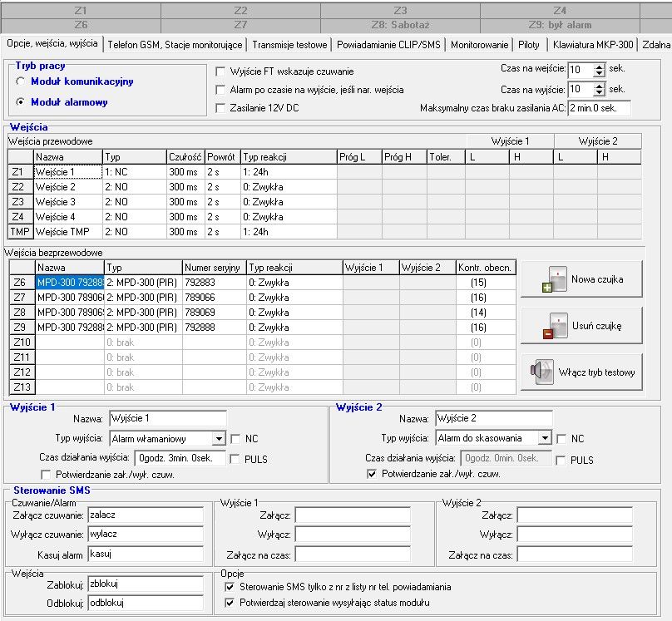Click the Usuń czujkę detector icon
This screenshot has height=621, width=672.
[555, 326]
